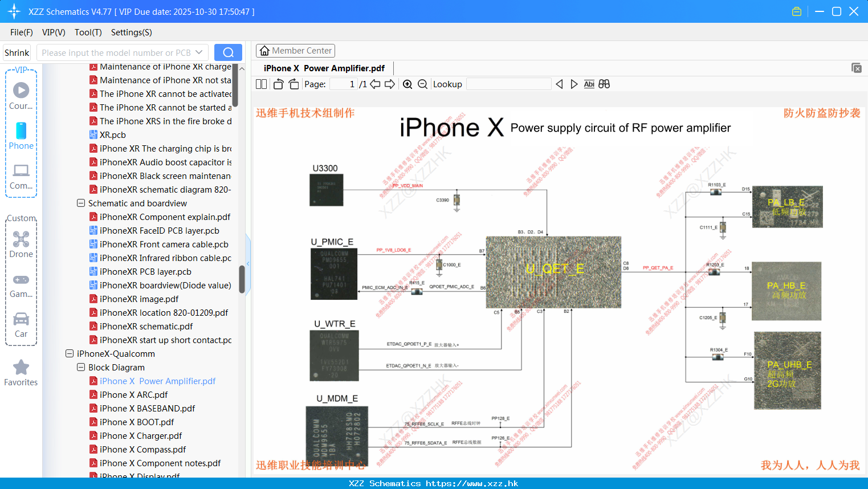The height and width of the screenshot is (489, 868).
Task: Open iPhone X Charger.pdf
Action: tap(141, 435)
